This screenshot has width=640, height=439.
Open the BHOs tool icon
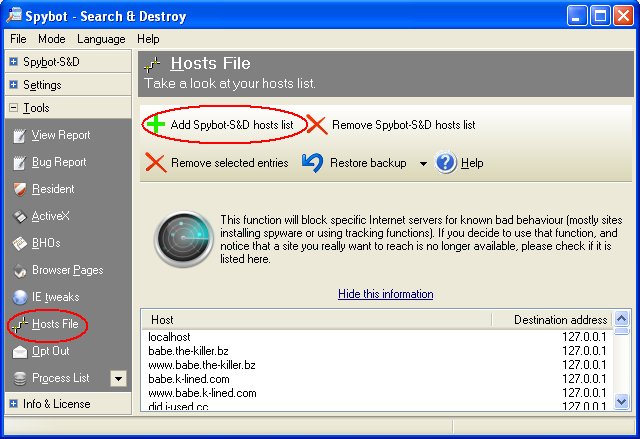click(19, 244)
